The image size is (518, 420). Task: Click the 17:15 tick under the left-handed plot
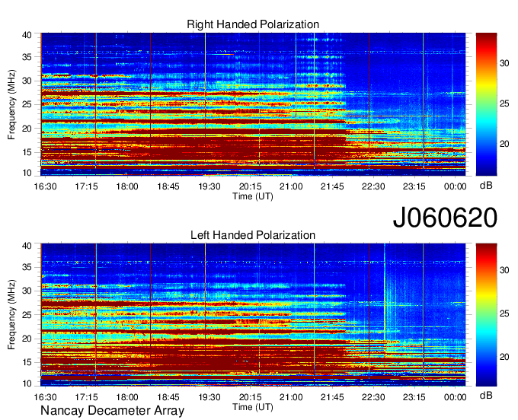86,397
